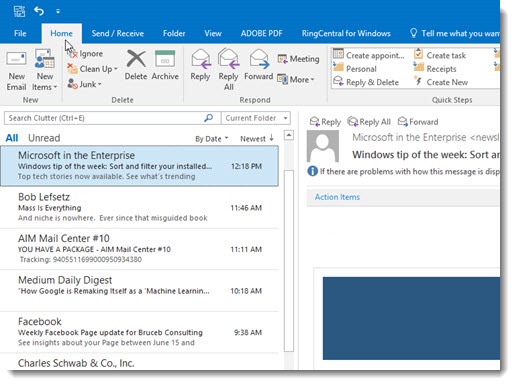515x385 pixels.
Task: Switch to Send / Receive tab
Action: point(118,33)
